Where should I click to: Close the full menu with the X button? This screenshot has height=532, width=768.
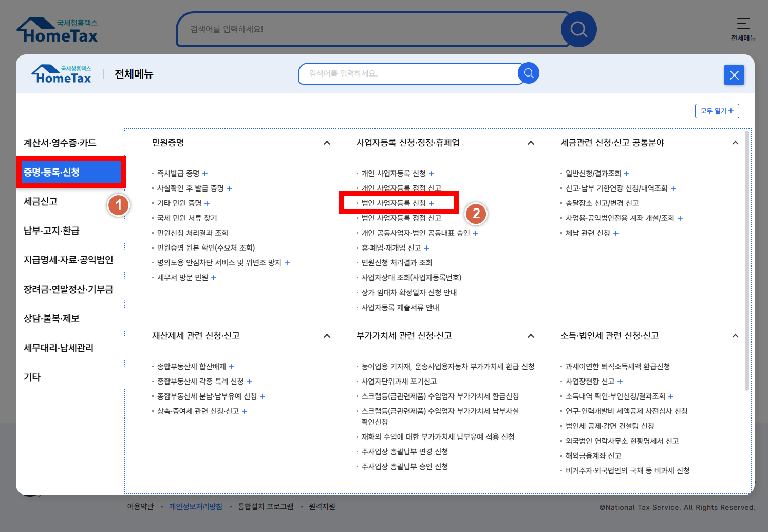[x=734, y=74]
